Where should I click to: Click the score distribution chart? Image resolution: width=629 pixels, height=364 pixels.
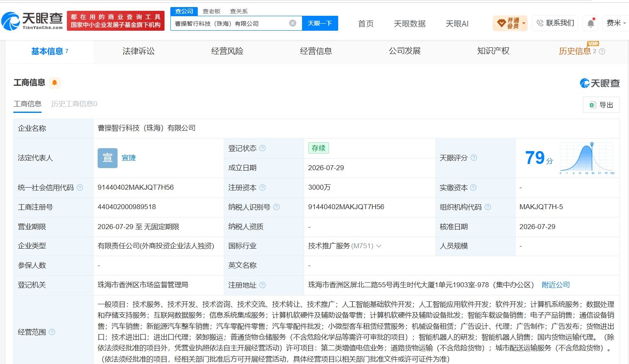pos(587,158)
